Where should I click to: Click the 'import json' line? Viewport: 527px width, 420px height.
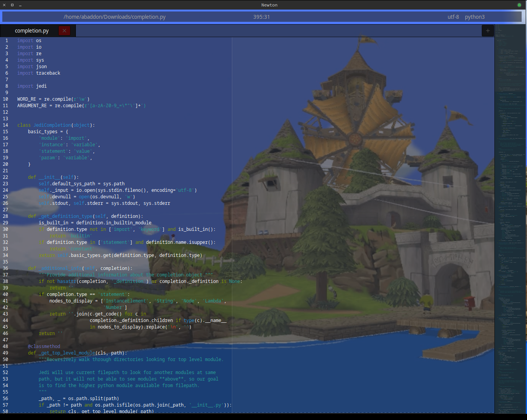(x=32, y=67)
